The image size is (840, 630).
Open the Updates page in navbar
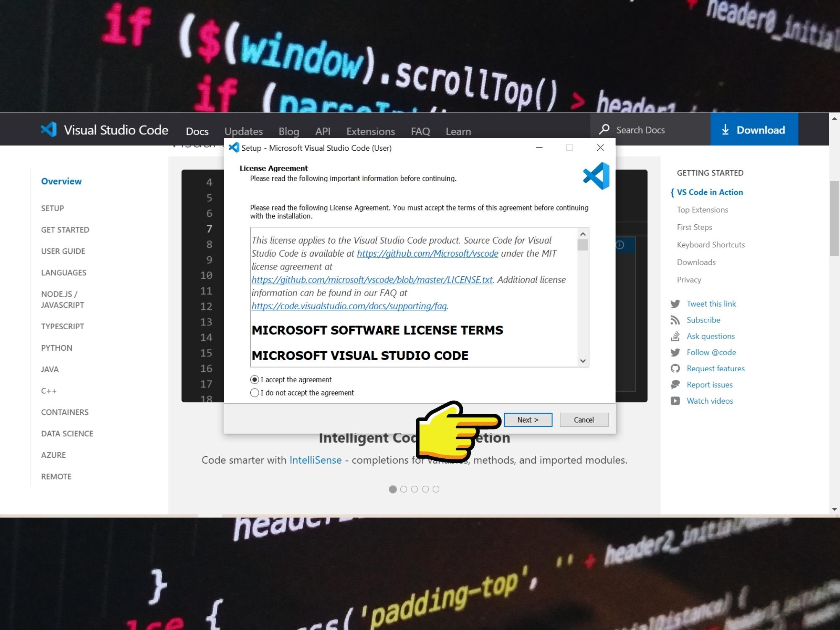tap(244, 131)
